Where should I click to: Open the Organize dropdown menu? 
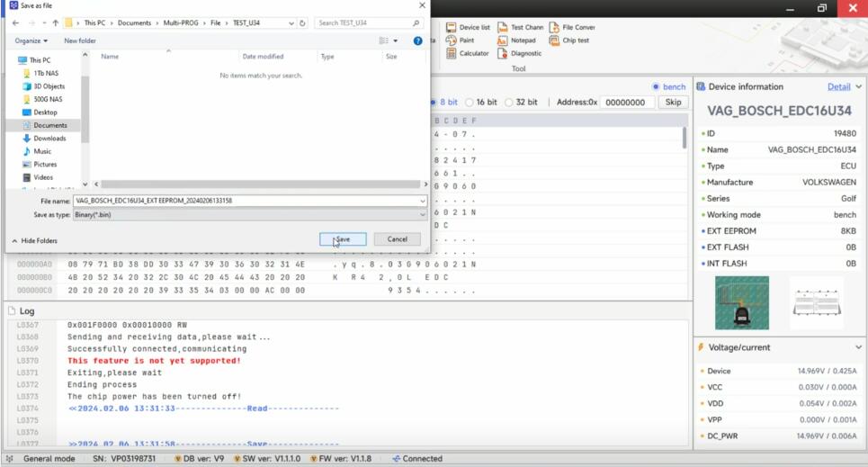[x=31, y=41]
